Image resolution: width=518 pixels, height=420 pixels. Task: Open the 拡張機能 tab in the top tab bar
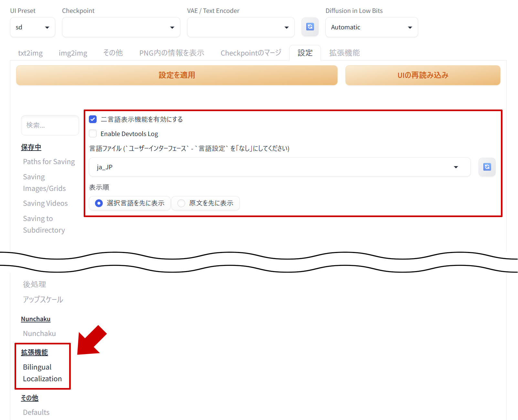pos(344,53)
